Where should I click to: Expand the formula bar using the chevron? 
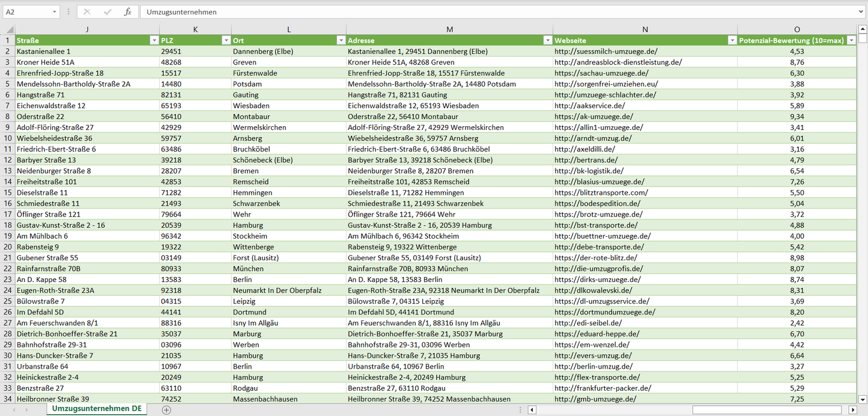861,12
